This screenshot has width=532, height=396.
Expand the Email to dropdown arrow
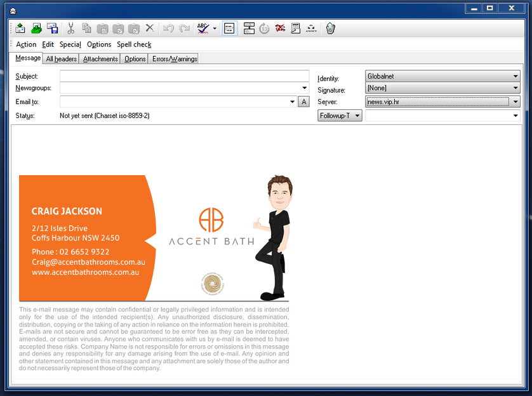[x=292, y=102]
